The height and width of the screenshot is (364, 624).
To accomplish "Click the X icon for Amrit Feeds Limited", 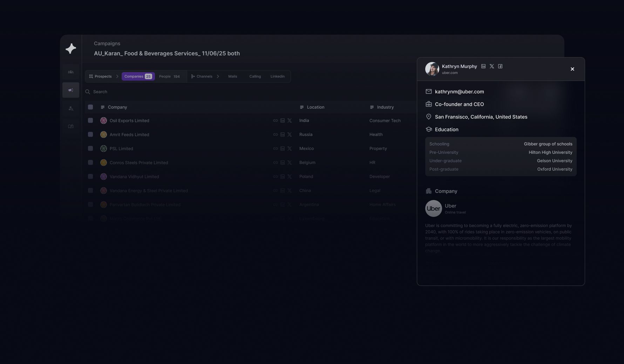I will coord(290,135).
